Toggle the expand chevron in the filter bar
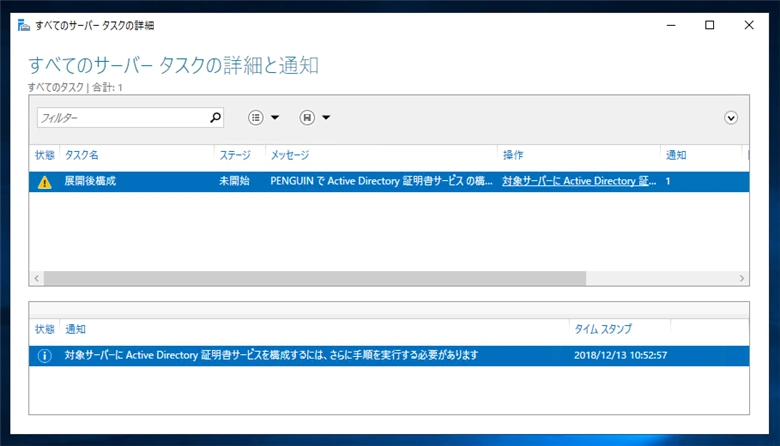The width and height of the screenshot is (780, 446). tap(731, 118)
